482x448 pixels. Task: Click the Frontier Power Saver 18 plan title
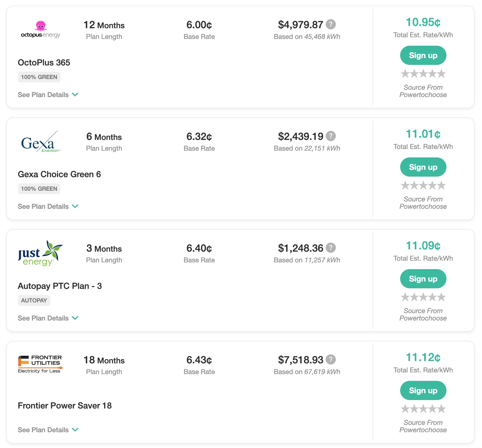(65, 406)
